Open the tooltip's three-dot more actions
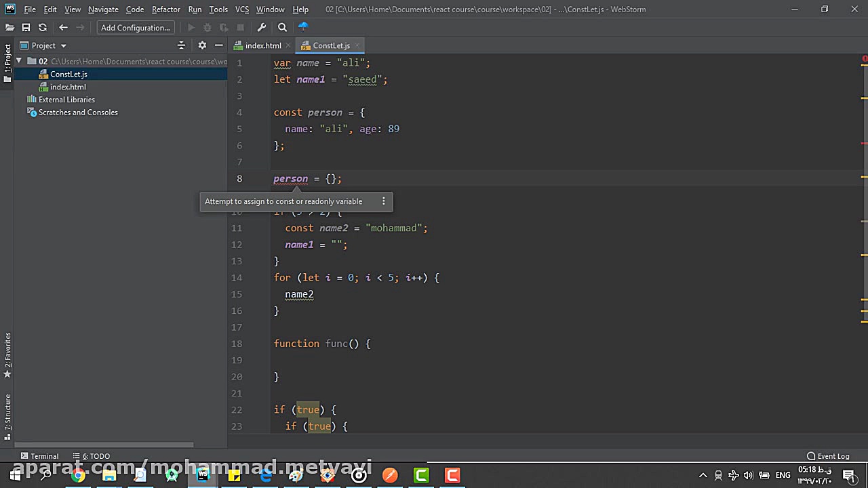868x488 pixels. click(383, 201)
